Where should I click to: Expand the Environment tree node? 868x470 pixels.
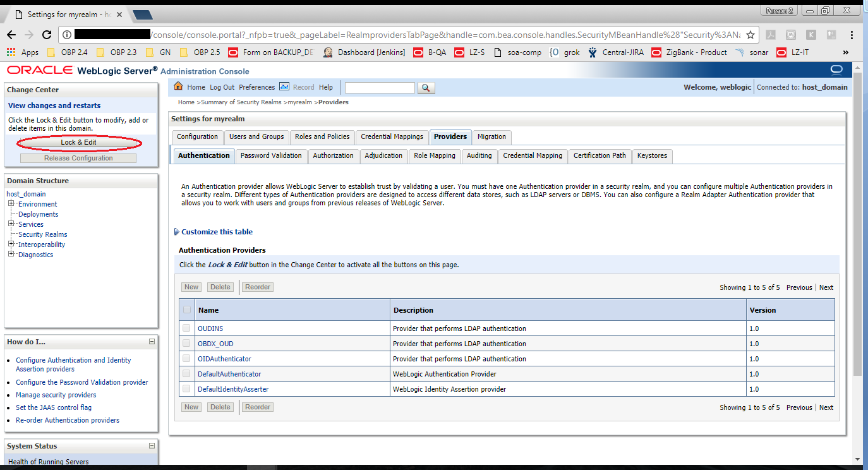(x=11, y=203)
